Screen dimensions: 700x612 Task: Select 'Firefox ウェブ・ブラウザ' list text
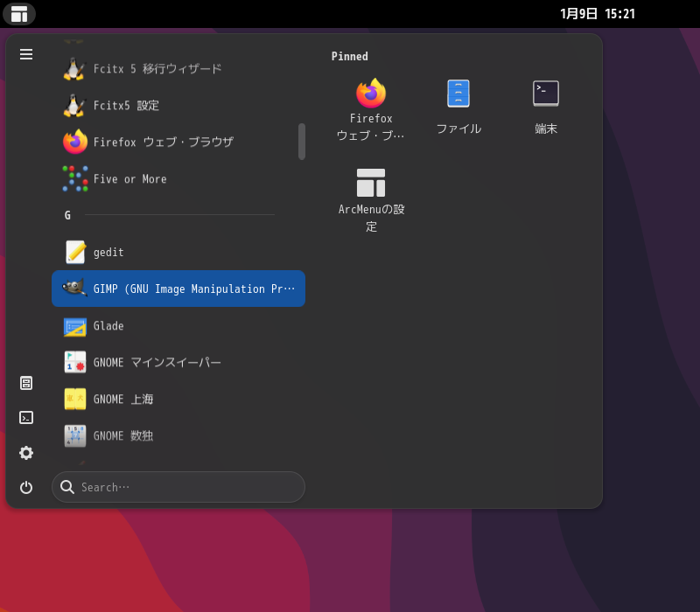(x=164, y=142)
